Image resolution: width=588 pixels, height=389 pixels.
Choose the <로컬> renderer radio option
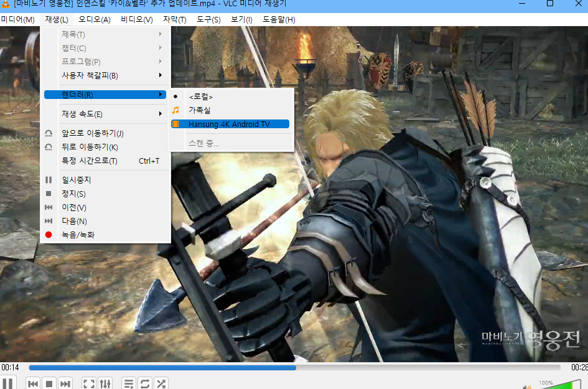tap(230, 96)
